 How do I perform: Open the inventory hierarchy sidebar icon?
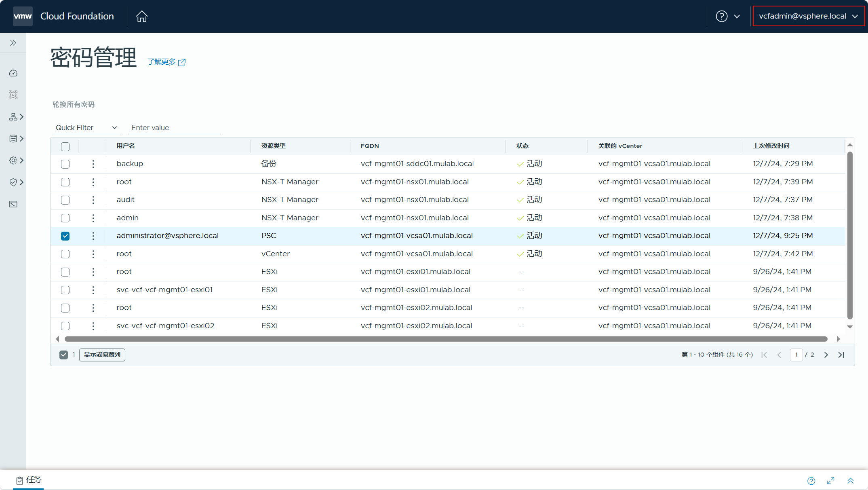13,117
